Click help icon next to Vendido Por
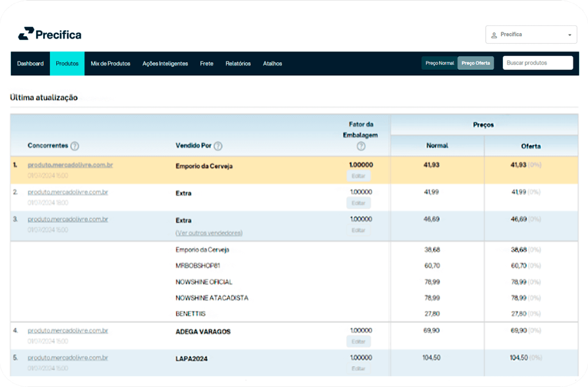The width and height of the screenshot is (588, 387). 218,146
